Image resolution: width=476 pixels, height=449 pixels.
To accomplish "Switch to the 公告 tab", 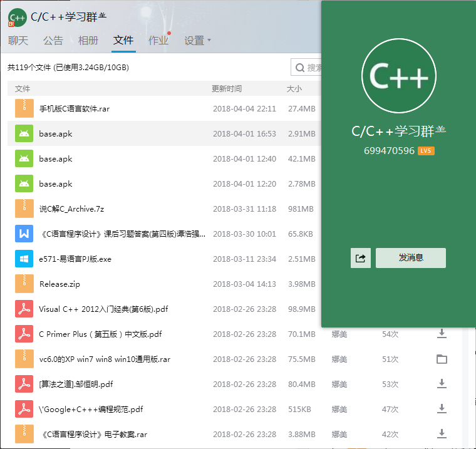I will 53,40.
